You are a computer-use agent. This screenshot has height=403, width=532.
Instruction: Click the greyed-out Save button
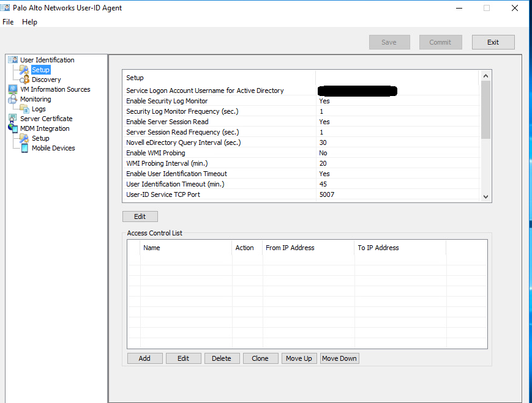(389, 42)
